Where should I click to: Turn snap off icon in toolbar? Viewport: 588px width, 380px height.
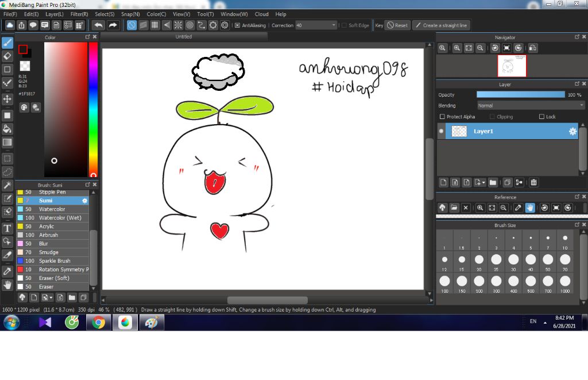click(x=131, y=25)
